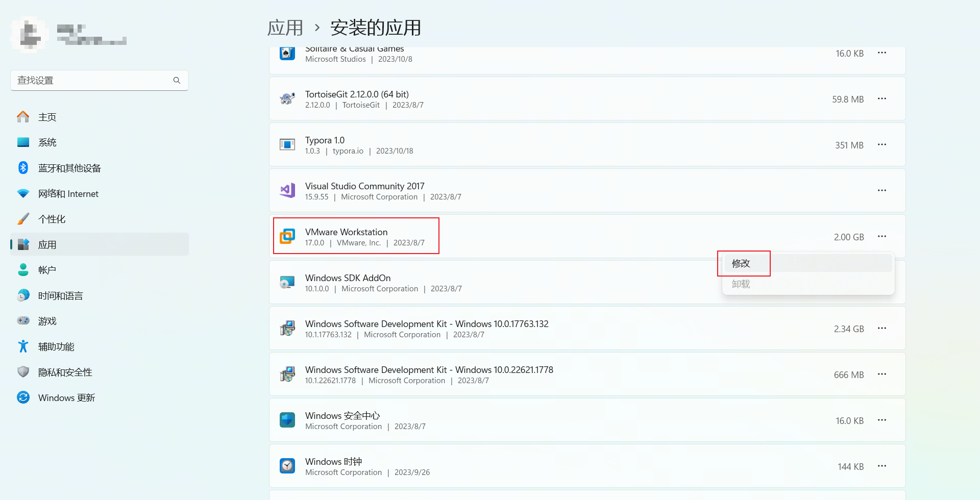Image resolution: width=980 pixels, height=500 pixels.
Task: Select the VMware Workstation app name
Action: (x=346, y=232)
